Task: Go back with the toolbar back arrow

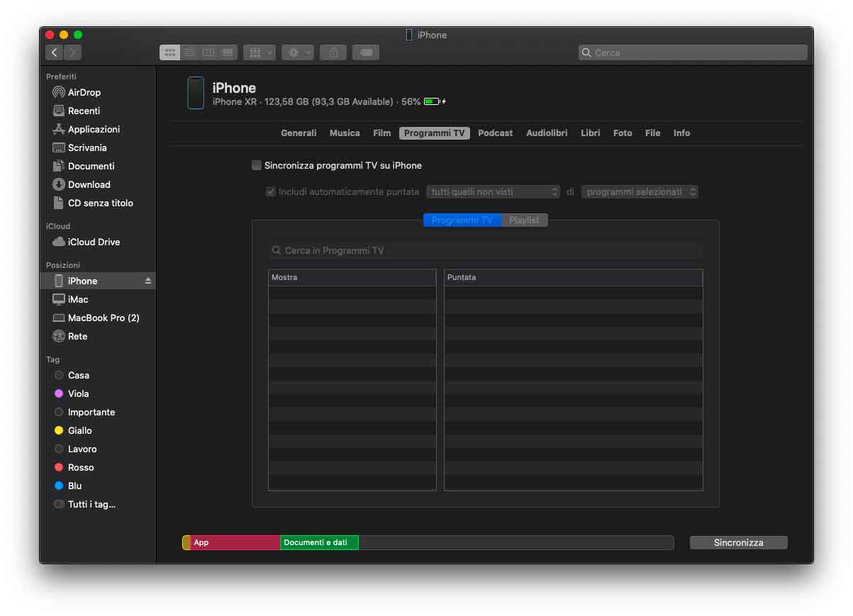Action: [x=55, y=52]
